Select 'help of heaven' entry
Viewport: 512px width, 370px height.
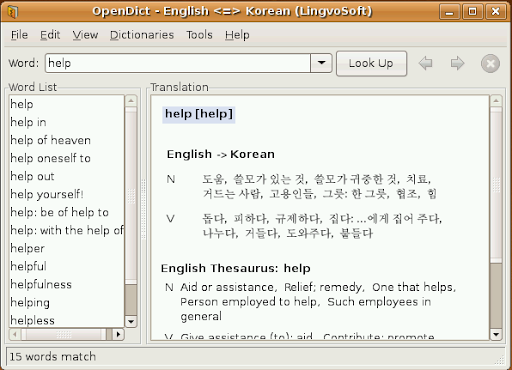(67, 140)
